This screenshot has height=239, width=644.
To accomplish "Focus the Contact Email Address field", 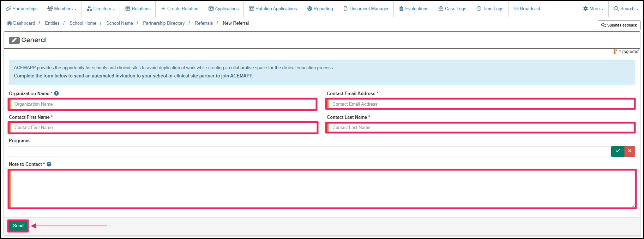I will 481,104.
